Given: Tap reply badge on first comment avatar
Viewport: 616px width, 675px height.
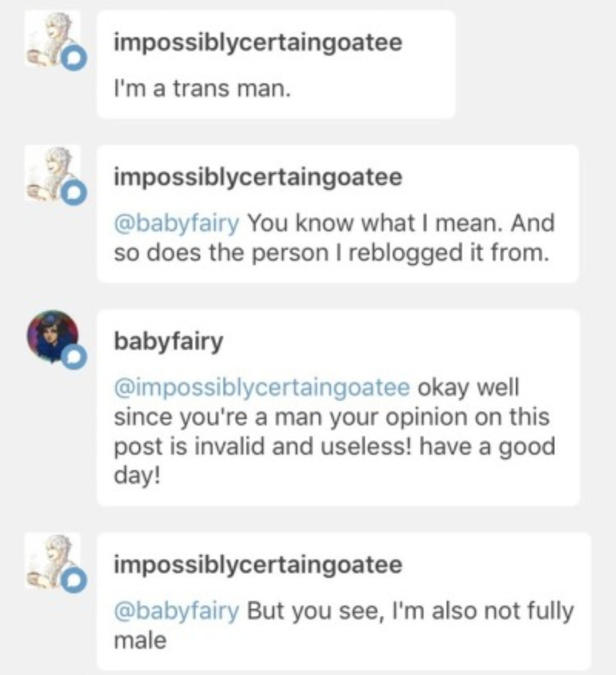Looking at the screenshot, I should pyautogui.click(x=74, y=59).
